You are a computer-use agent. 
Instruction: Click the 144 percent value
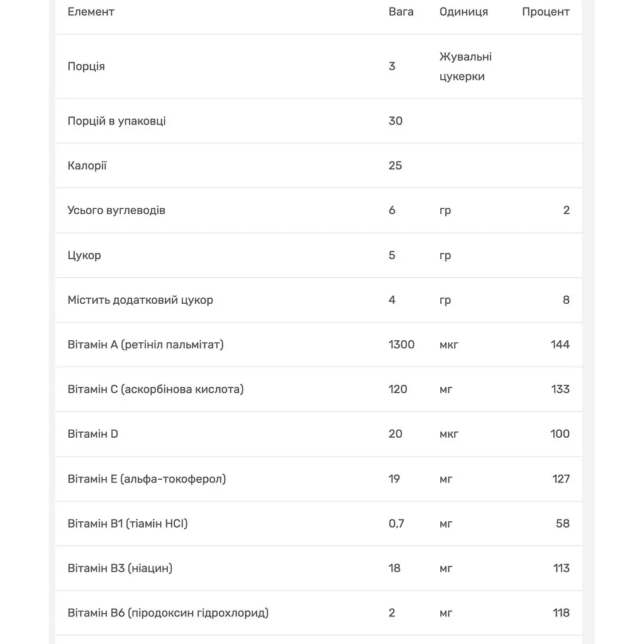point(560,345)
